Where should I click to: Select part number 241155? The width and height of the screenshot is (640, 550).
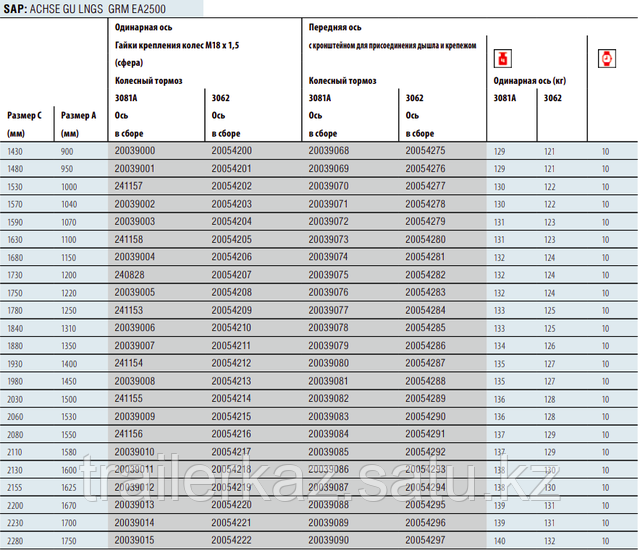pos(129,399)
